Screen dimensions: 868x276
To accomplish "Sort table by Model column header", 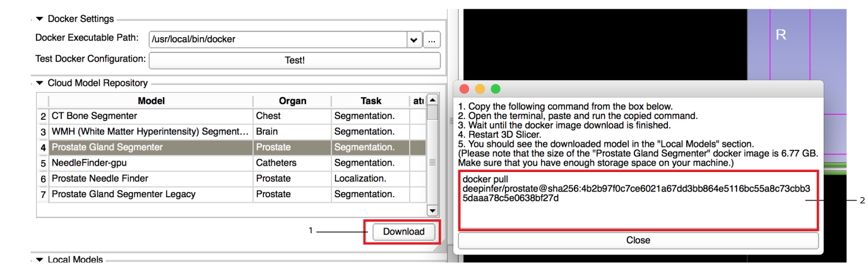I will coord(151,101).
